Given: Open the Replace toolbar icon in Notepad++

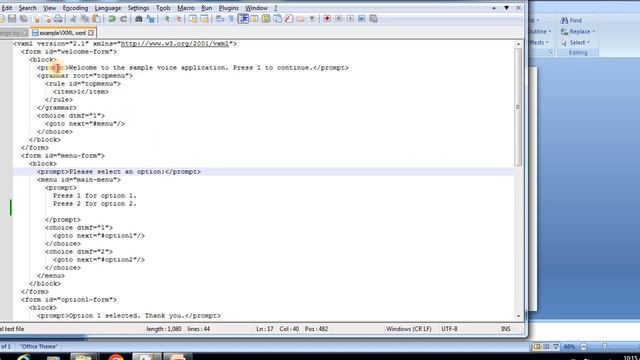Looking at the screenshot, I should (150, 19).
